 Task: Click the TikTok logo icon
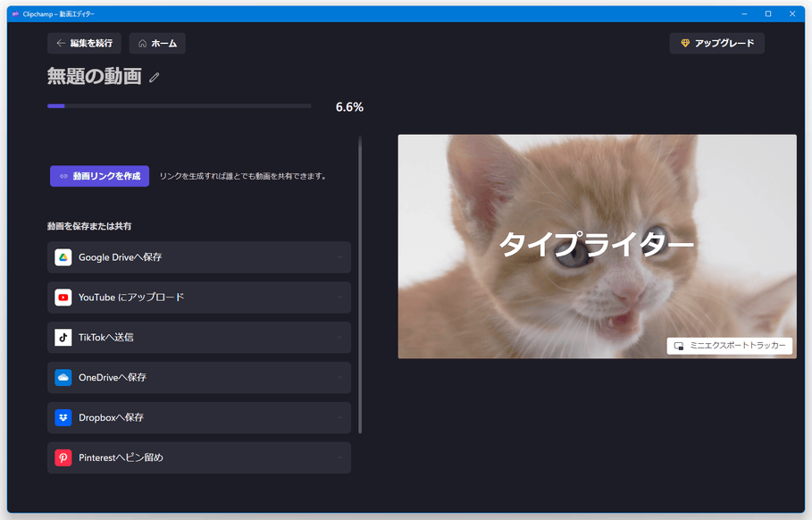pos(63,337)
